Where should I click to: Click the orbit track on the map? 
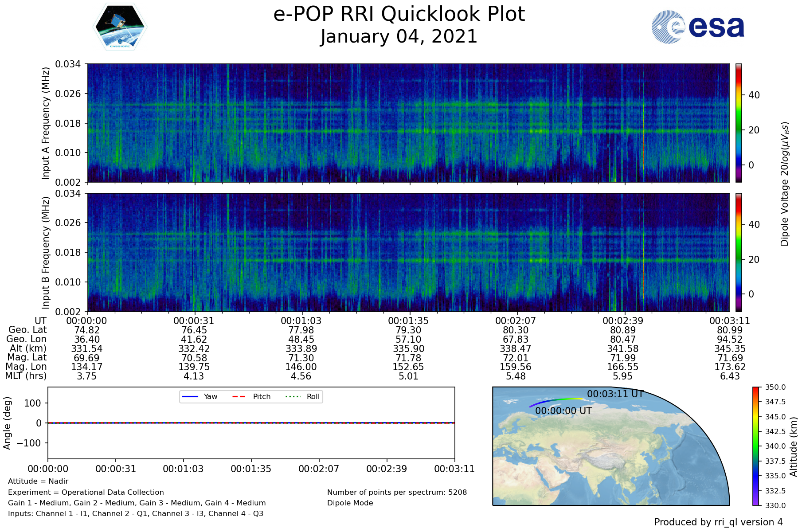554,400
